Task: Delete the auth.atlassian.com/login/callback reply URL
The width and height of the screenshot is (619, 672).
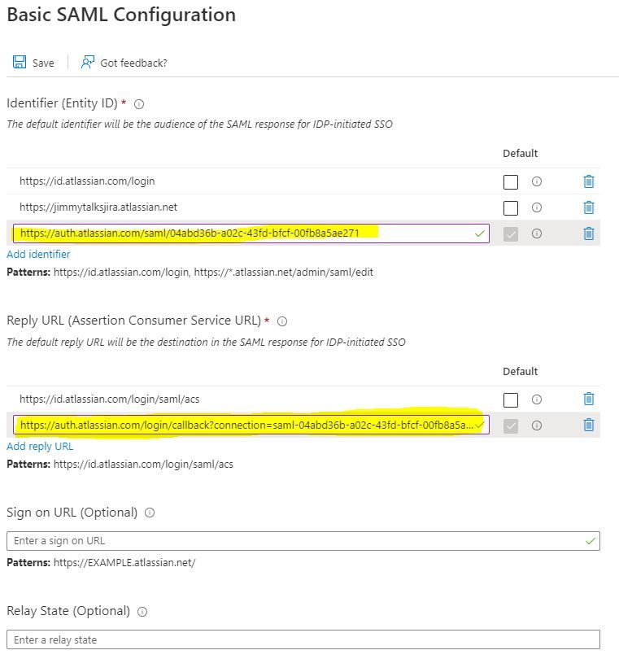Action: 589,425
